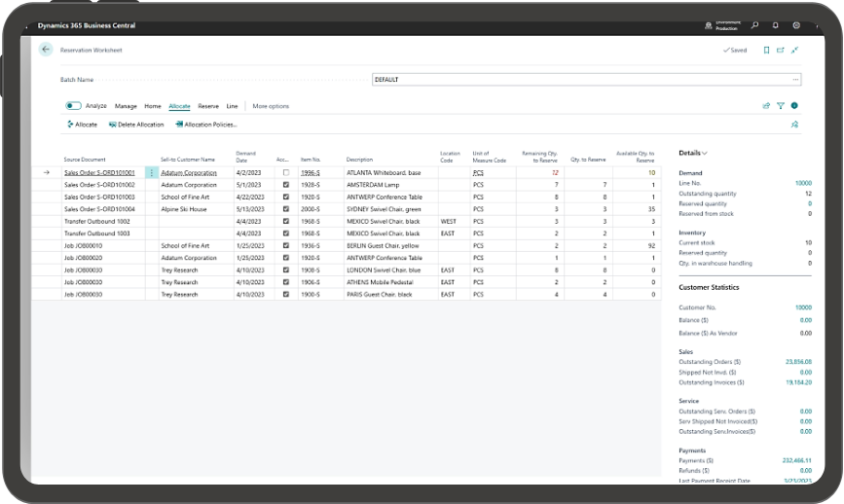Uncheck Accept box for AMSTERDAM Lamp row
The width and height of the screenshot is (844, 504).
click(286, 185)
